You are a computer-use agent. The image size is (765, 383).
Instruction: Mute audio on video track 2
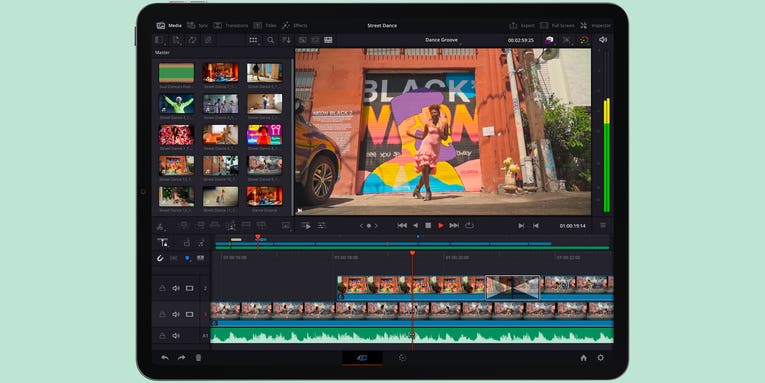click(x=176, y=288)
